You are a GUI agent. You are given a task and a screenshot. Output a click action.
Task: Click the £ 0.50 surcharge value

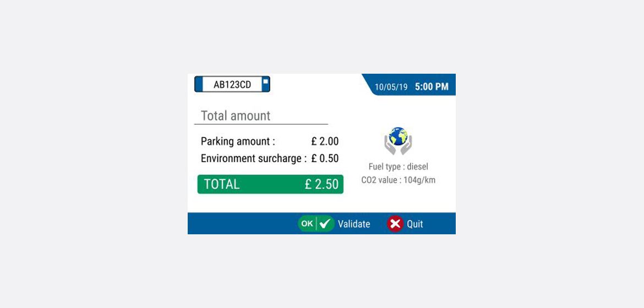(325, 158)
